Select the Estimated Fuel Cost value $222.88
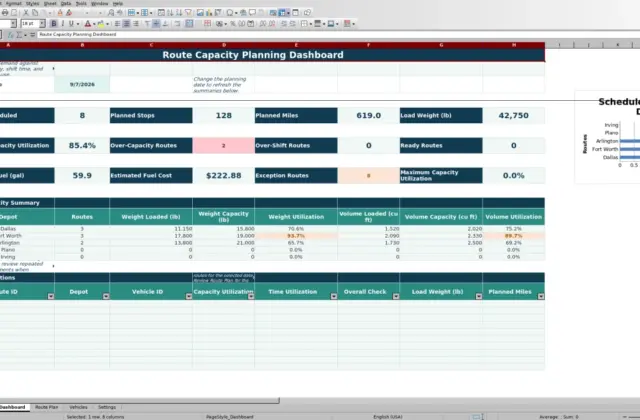 224,176
